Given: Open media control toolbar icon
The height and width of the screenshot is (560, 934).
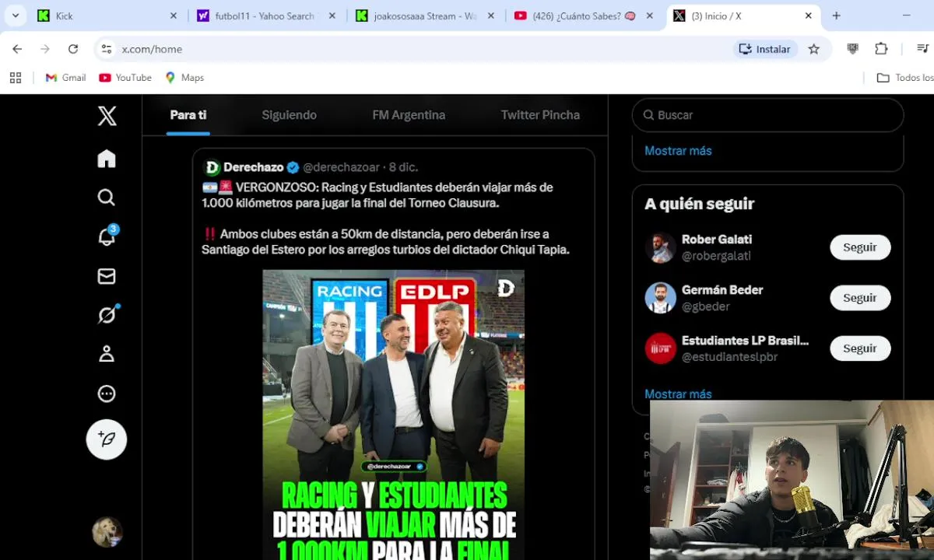Looking at the screenshot, I should click(x=922, y=49).
